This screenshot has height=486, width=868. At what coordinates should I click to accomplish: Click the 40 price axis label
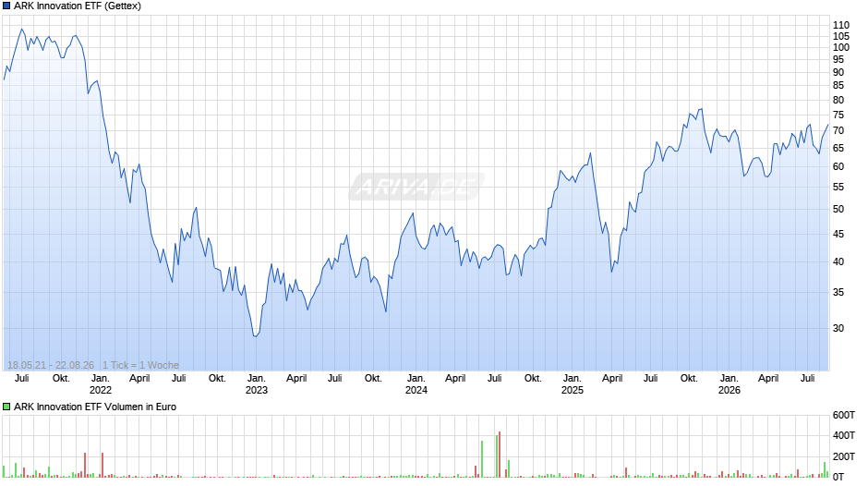point(838,261)
